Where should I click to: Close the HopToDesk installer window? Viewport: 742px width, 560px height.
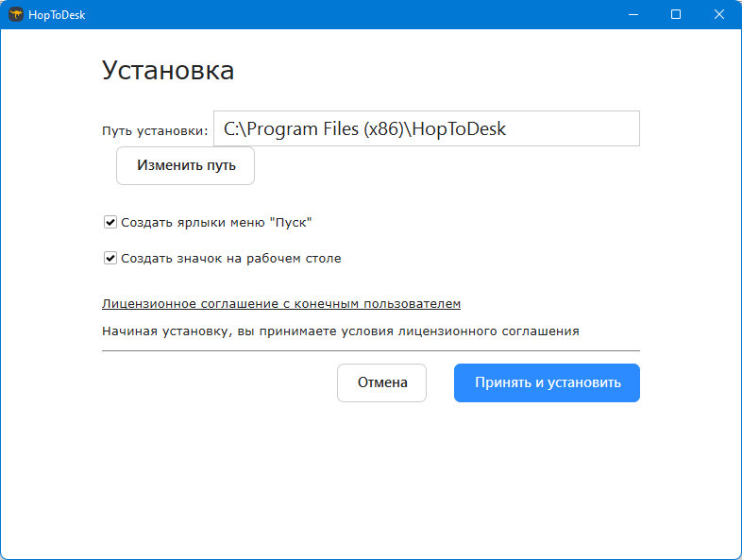pos(719,14)
